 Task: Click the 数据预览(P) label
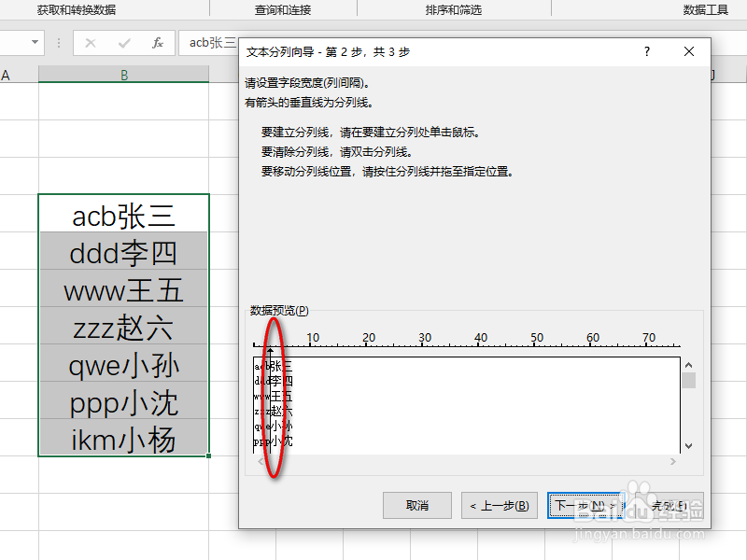(279, 311)
